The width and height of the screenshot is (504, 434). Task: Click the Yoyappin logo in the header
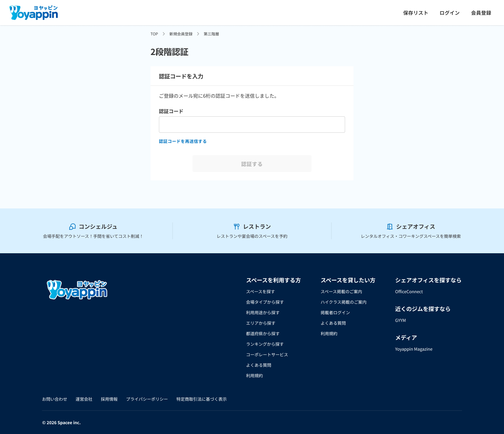33,13
